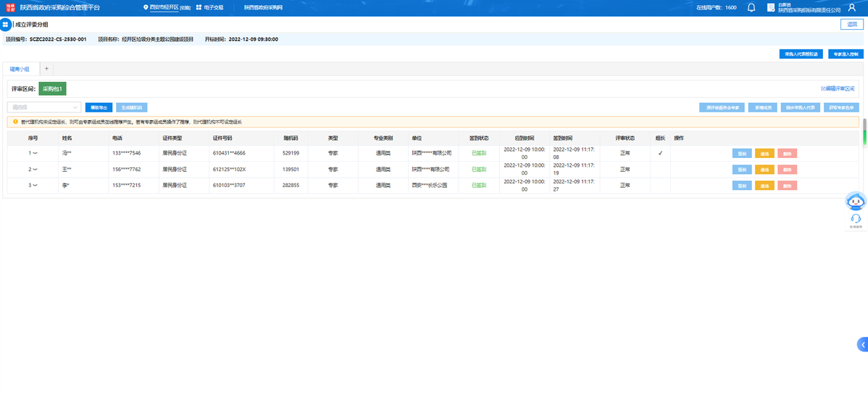The image size is (868, 393).
Task: Click online user count 1600
Action: pyautogui.click(x=731, y=8)
